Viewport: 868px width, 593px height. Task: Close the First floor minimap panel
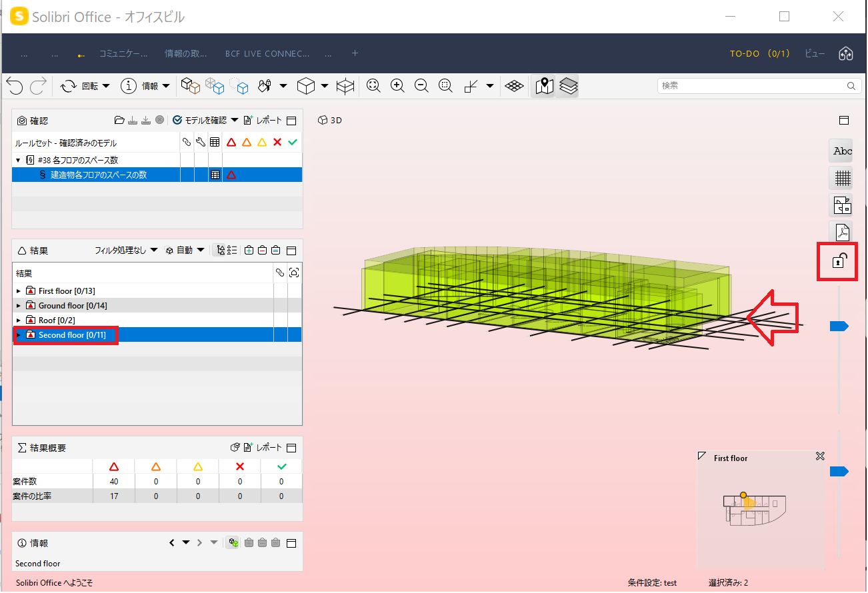(821, 456)
